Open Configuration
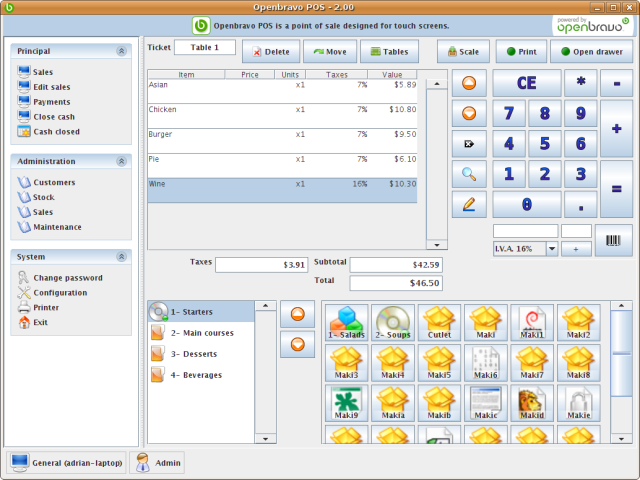 coord(52,293)
